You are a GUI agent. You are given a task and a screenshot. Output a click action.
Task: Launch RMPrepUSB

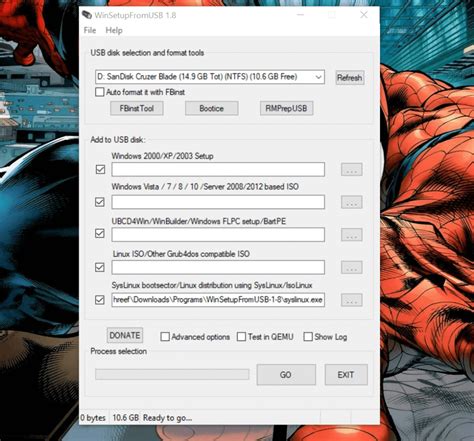pos(286,108)
